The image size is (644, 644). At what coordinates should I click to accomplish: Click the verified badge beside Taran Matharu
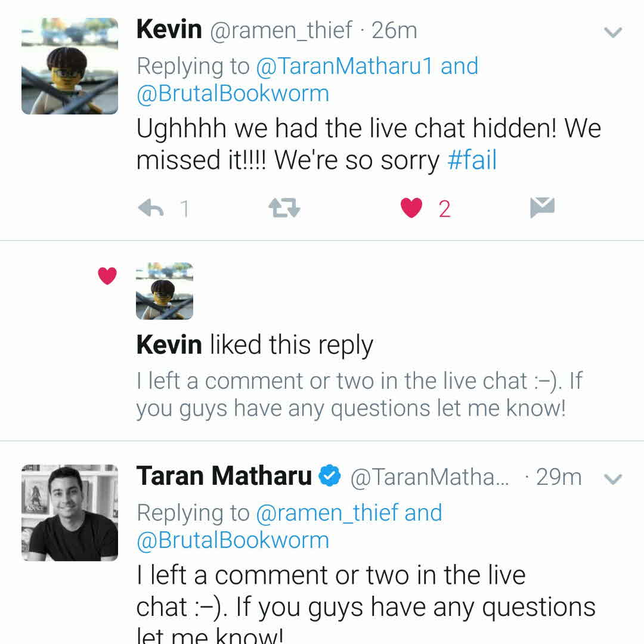[329, 476]
